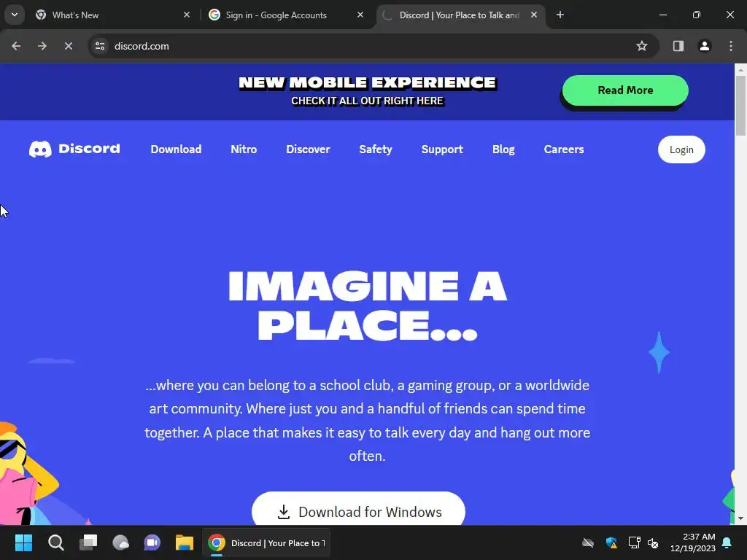The image size is (747, 560).
Task: Open the Windows Start menu
Action: [23, 542]
